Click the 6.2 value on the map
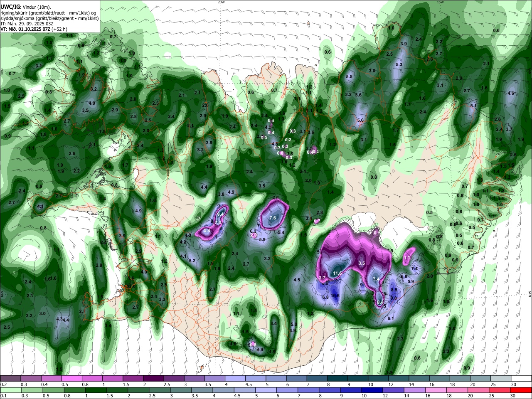532x399 pixels. pyautogui.click(x=253, y=231)
